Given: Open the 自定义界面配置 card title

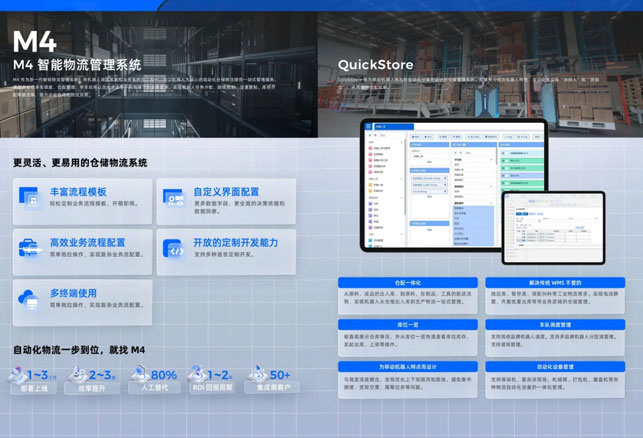Looking at the screenshot, I should tap(226, 192).
